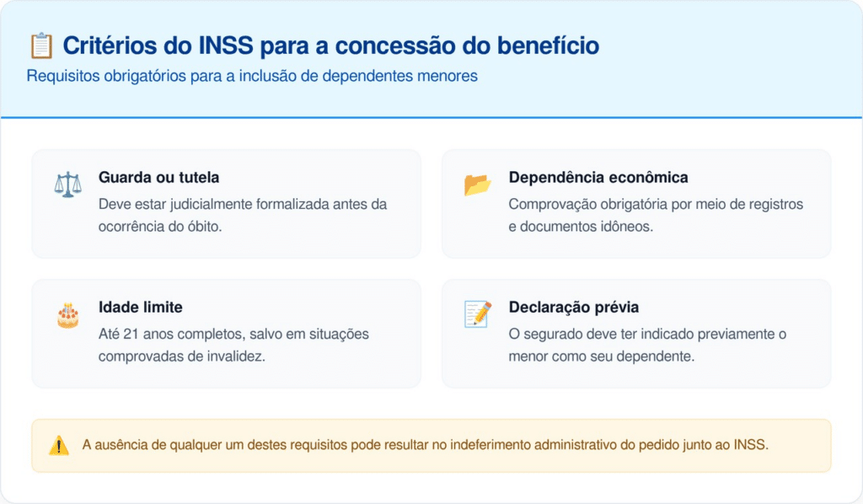Click the open folder icon
Viewport: 863px width, 504px height.
[477, 185]
